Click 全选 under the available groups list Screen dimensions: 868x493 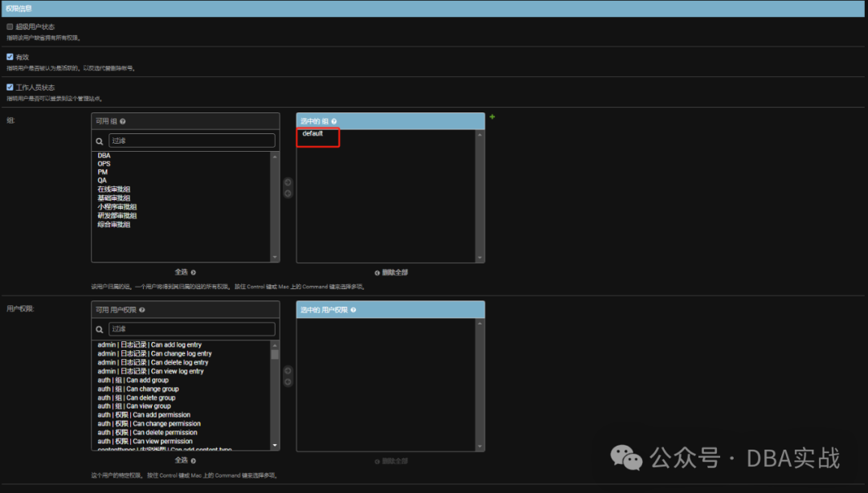coord(185,272)
